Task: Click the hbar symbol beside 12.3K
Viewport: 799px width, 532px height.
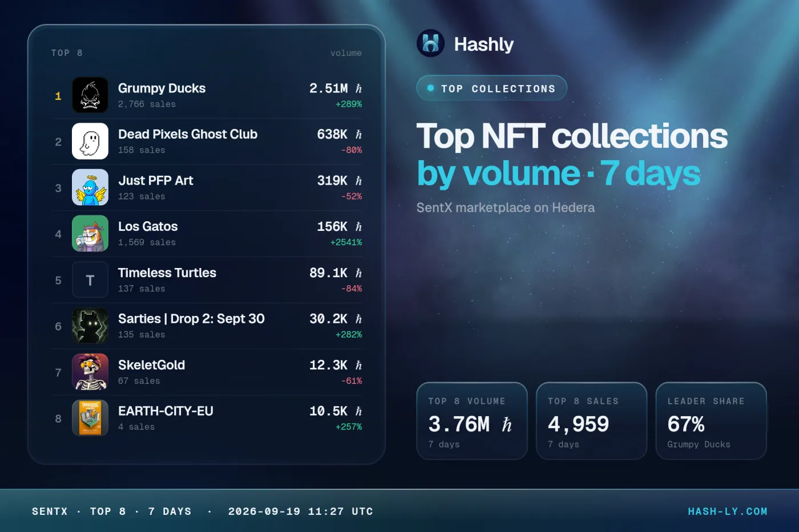Action: pos(358,366)
